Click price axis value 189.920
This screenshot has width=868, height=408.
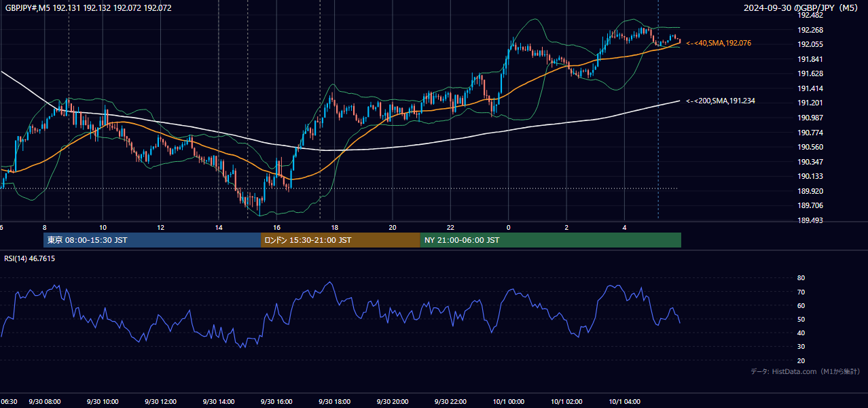pyautogui.click(x=811, y=191)
